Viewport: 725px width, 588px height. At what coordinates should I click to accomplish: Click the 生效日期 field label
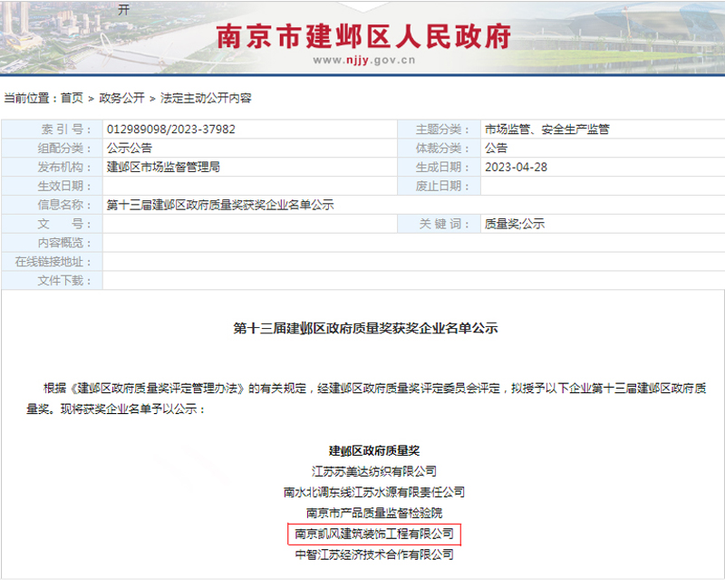point(64,186)
